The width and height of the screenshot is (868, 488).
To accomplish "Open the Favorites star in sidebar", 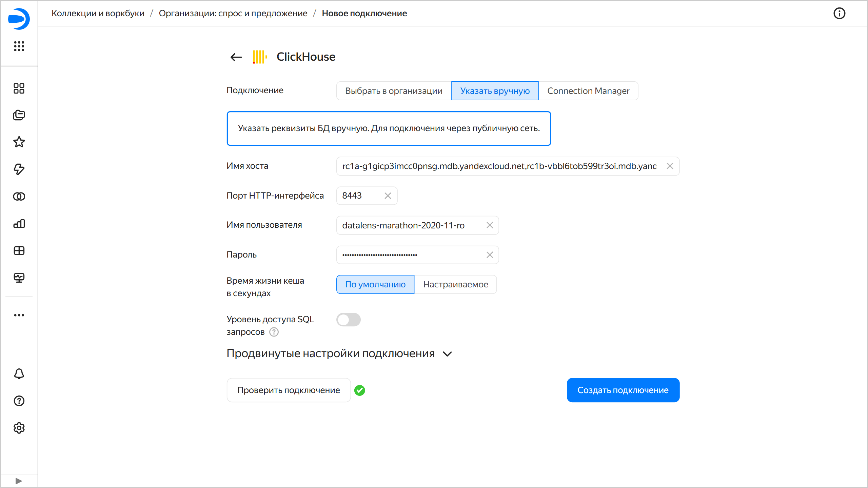I will pos(19,142).
